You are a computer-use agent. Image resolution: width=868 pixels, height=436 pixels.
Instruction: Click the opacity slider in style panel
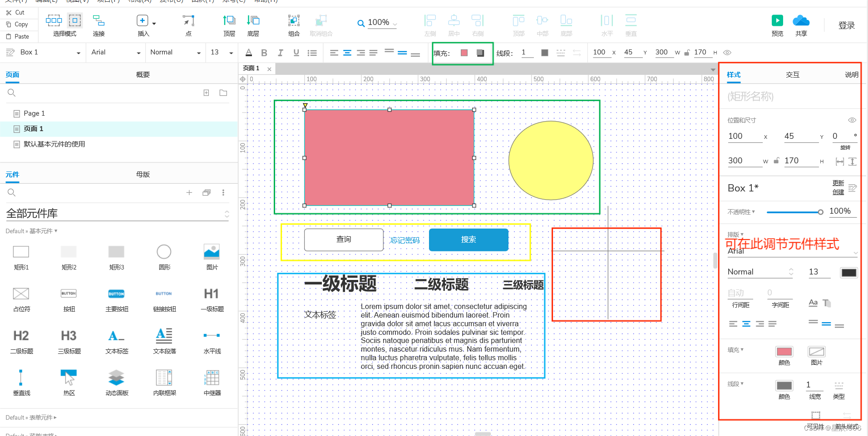coord(794,212)
